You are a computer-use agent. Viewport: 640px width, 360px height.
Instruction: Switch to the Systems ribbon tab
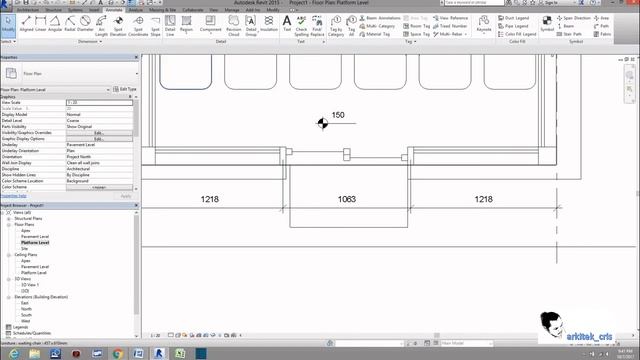coord(75,10)
